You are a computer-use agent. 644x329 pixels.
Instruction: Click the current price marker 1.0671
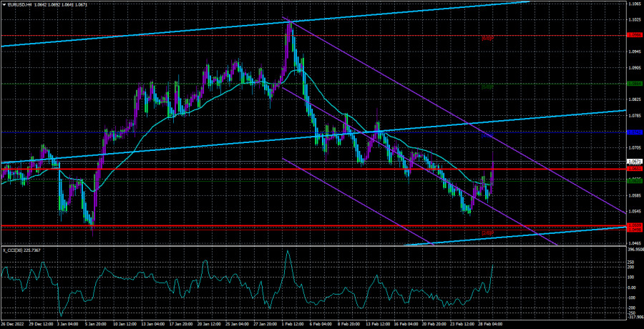coord(633,161)
